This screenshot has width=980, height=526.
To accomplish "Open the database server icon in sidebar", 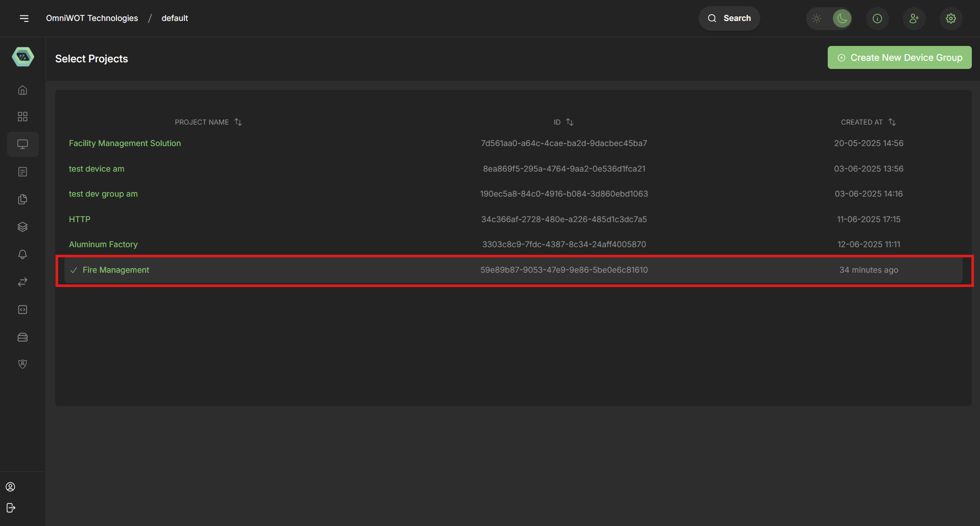I will [x=22, y=337].
